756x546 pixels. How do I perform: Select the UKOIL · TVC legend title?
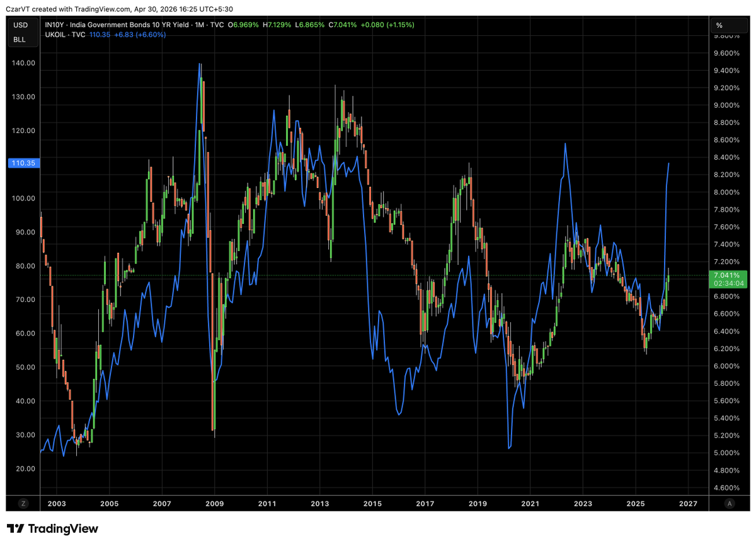click(x=65, y=35)
